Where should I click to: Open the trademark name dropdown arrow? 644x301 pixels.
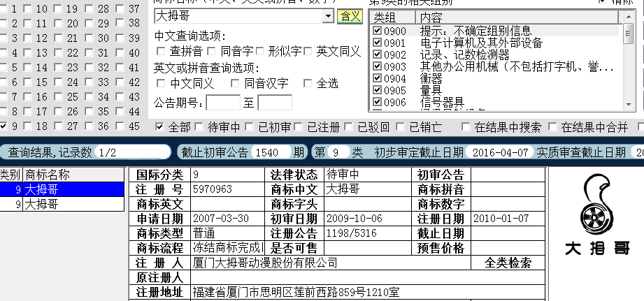click(x=328, y=16)
